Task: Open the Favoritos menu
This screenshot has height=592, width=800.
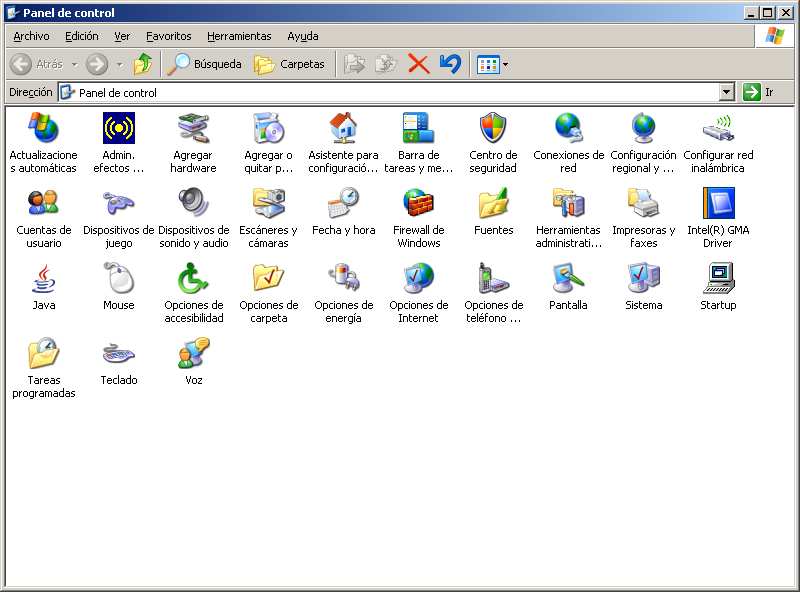Action: coord(168,36)
